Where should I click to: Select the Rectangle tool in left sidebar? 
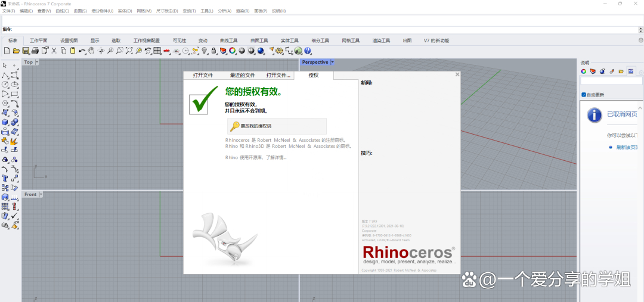tap(14, 94)
